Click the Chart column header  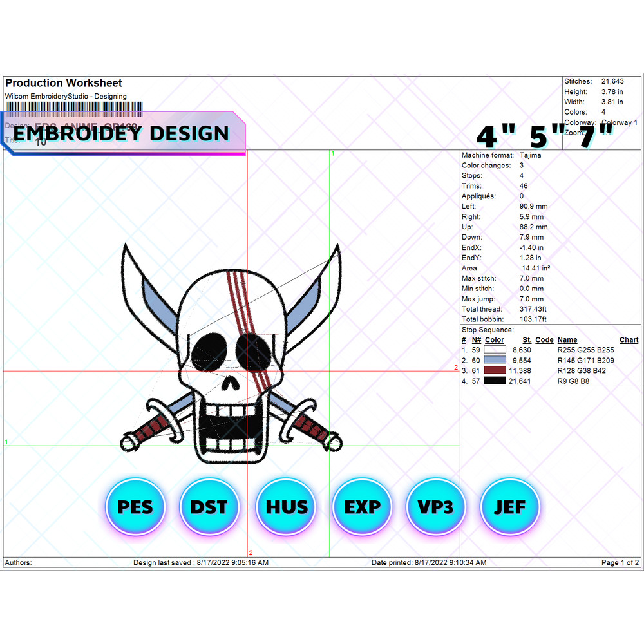[629, 339]
